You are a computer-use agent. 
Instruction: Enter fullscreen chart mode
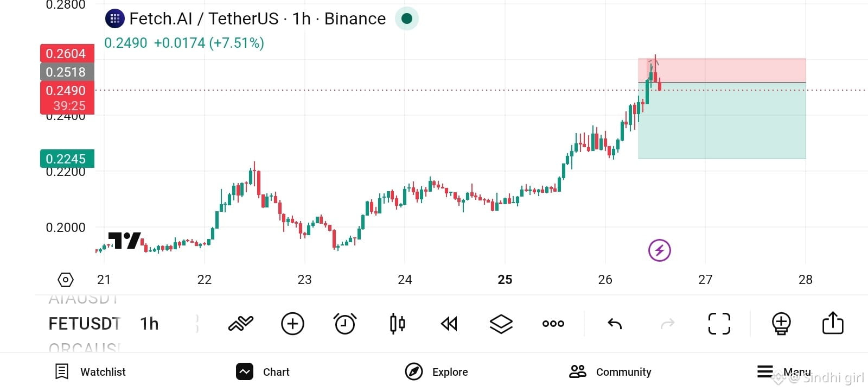[719, 324]
